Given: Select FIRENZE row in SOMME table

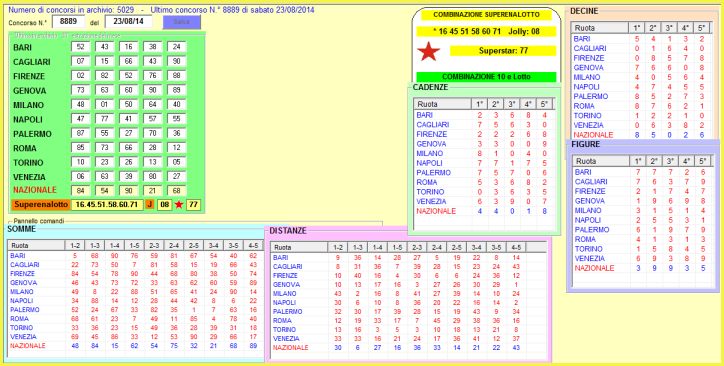Looking at the screenshot, I should (x=136, y=274).
